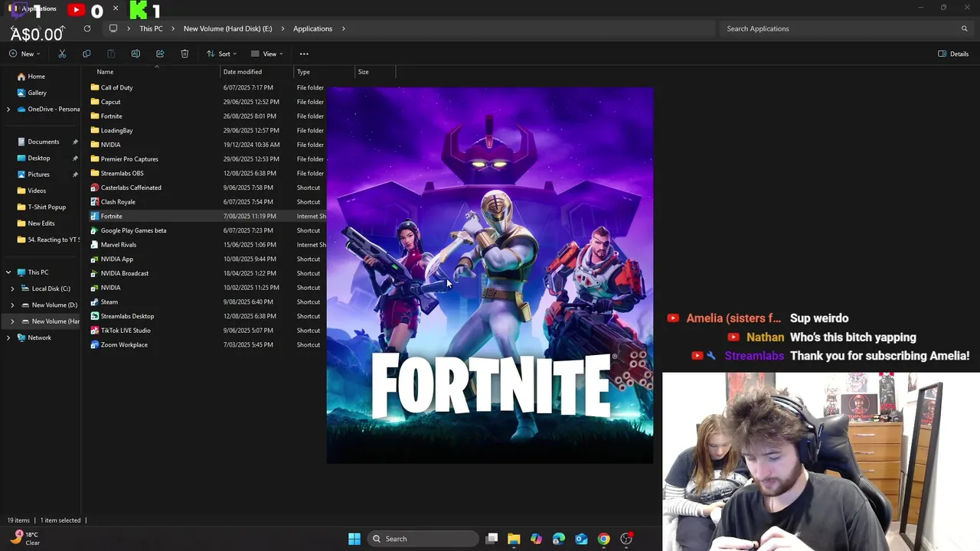Click the PC monitor icon in address bar
The width and height of the screenshot is (980, 551).
pyautogui.click(x=113, y=28)
